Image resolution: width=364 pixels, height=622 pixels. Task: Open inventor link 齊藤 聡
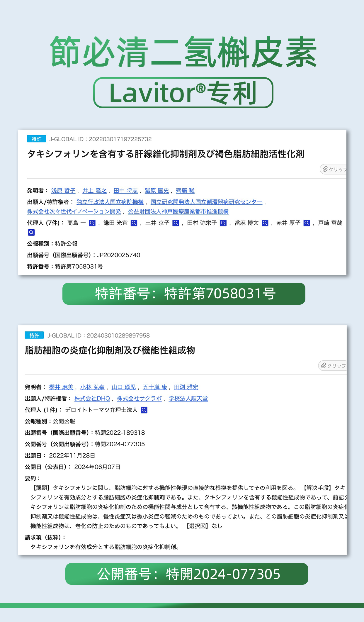click(x=185, y=191)
